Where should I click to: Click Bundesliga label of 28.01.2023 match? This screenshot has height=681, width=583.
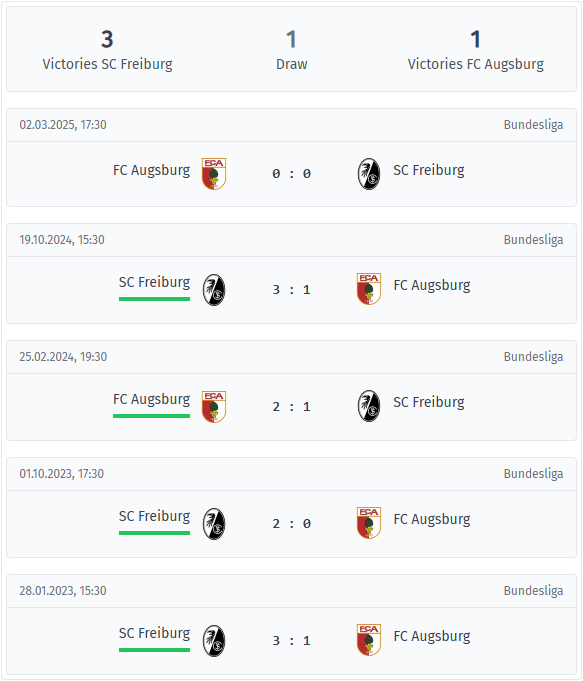point(533,591)
